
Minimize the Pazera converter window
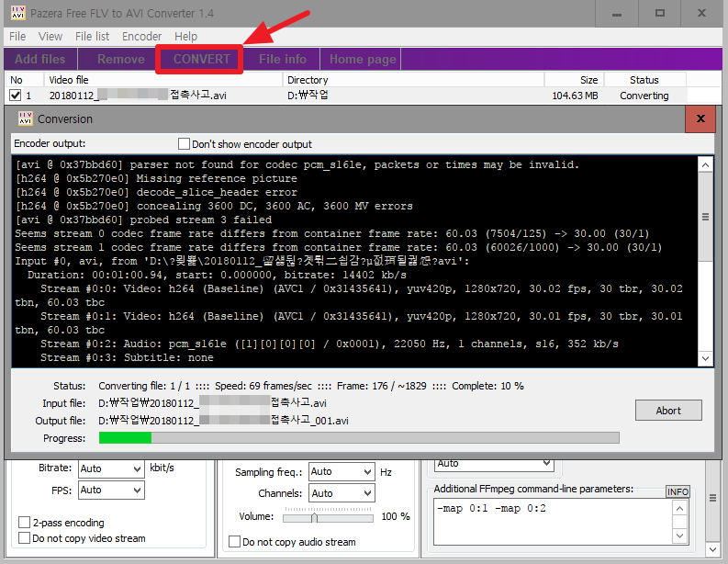click(x=617, y=14)
